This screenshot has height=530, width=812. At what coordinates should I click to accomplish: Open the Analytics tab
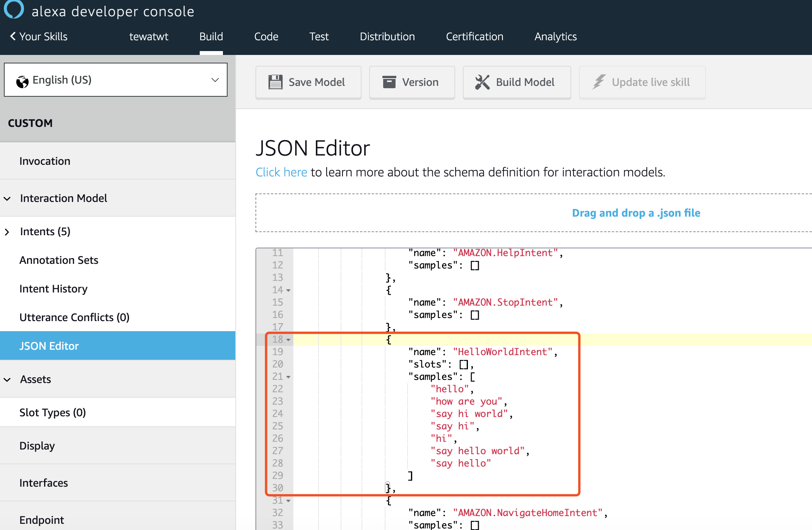click(x=555, y=36)
